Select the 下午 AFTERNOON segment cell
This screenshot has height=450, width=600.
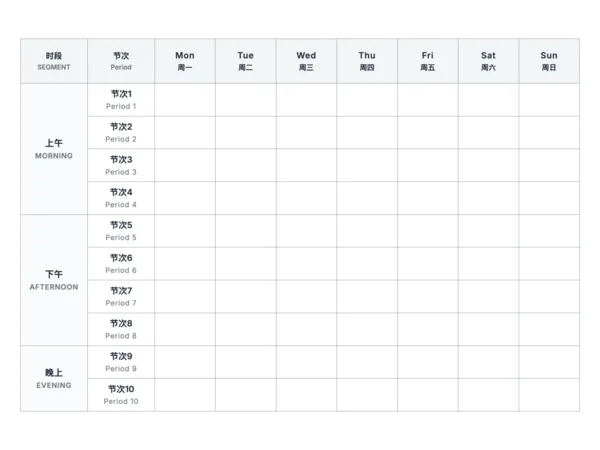(x=54, y=280)
